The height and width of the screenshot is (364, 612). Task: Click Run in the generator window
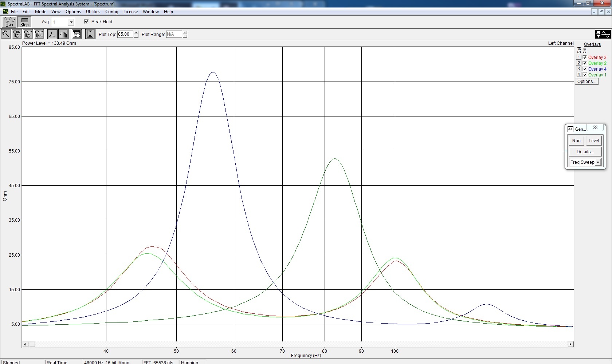(576, 141)
